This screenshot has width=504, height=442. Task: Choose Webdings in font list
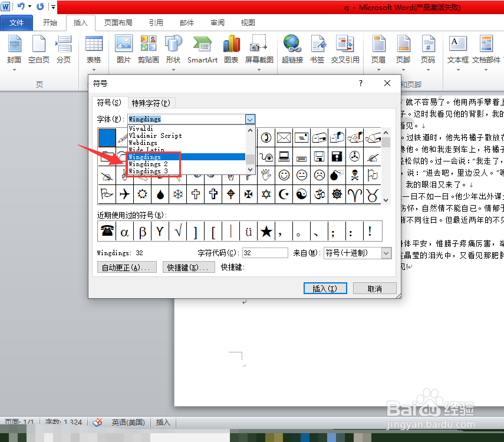coord(186,143)
